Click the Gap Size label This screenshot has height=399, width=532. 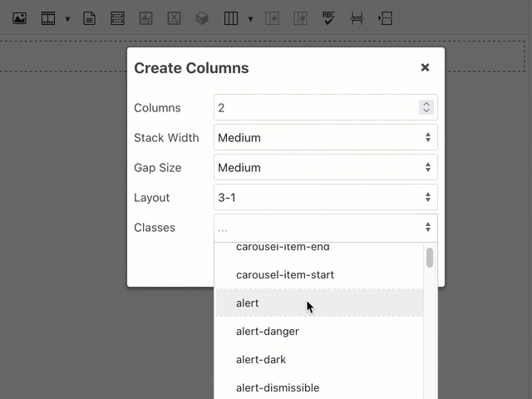point(157,168)
